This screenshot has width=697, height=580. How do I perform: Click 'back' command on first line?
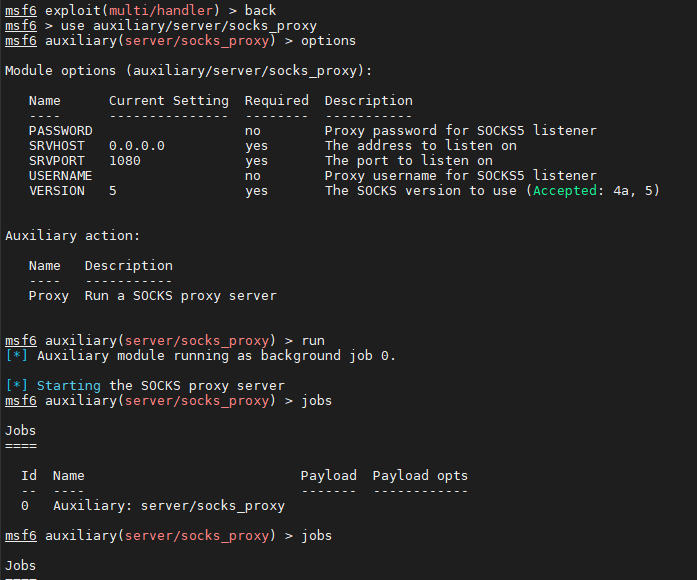pyautogui.click(x=260, y=10)
